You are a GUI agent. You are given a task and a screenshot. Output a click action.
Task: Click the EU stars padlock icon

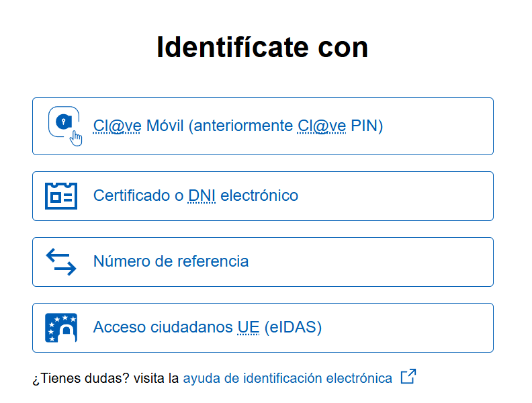[x=61, y=328]
